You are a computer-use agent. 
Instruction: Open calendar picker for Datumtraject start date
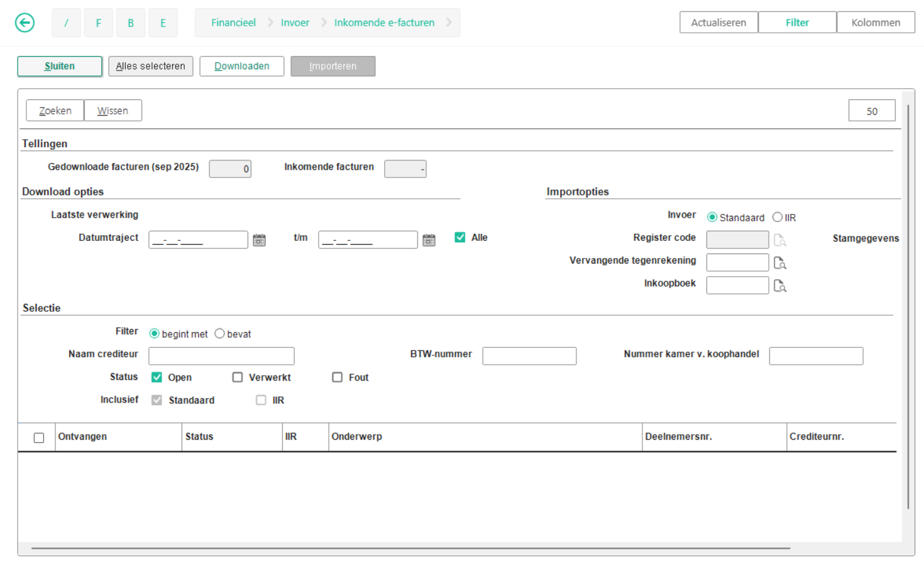[259, 240]
